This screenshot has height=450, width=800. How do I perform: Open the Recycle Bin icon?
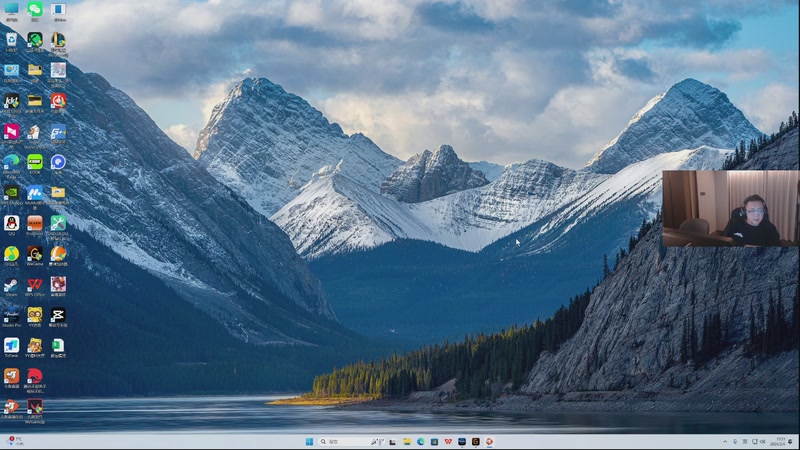click(x=11, y=42)
